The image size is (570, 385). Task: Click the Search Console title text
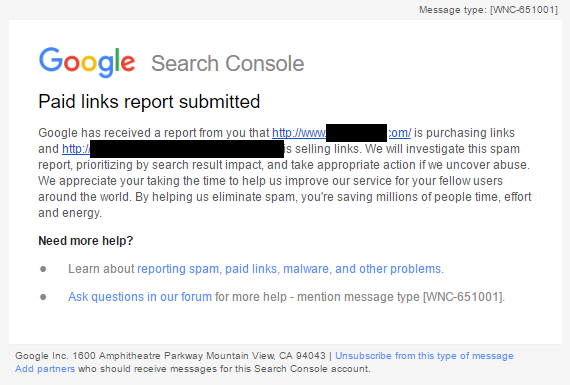tap(228, 64)
